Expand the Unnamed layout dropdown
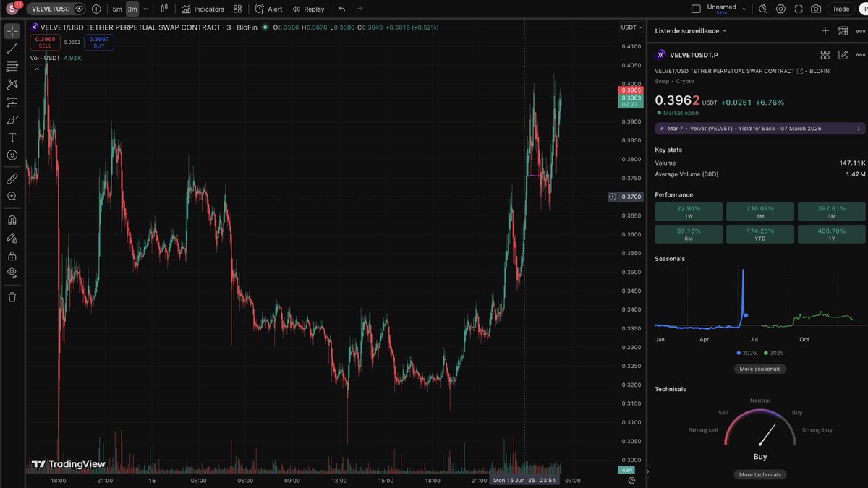868x488 pixels. (x=744, y=9)
